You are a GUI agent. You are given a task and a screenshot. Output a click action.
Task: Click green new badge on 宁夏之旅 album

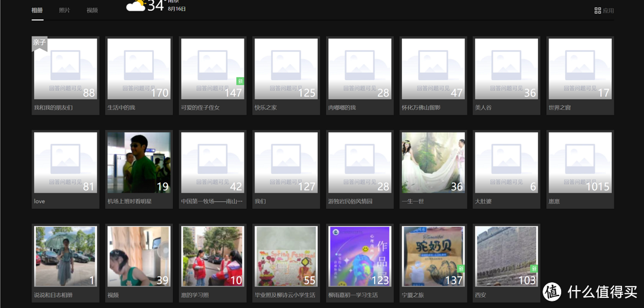461,269
